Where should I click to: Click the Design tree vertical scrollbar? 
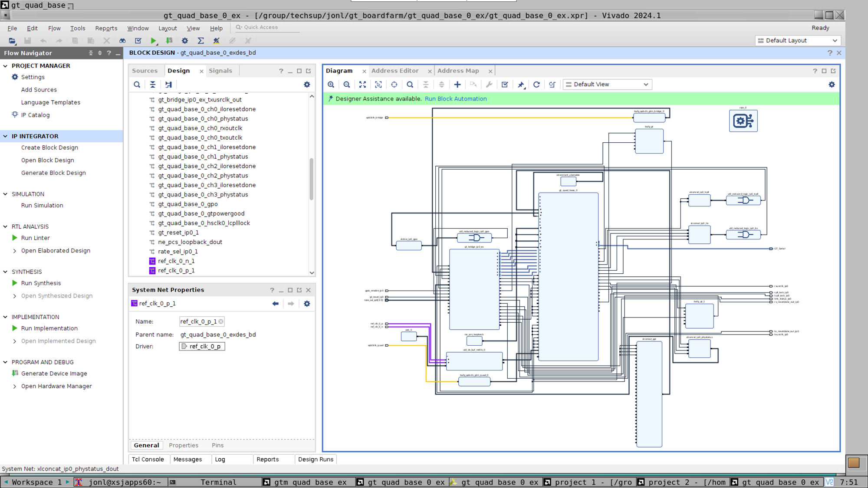[312, 179]
